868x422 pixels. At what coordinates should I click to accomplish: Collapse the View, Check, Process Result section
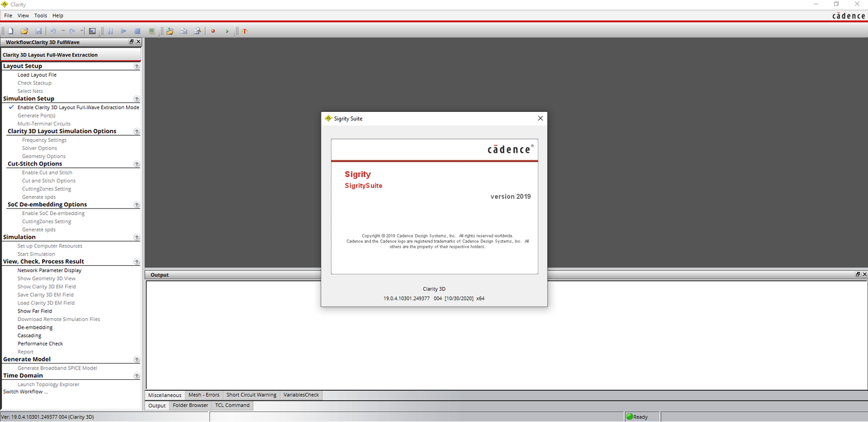(136, 262)
